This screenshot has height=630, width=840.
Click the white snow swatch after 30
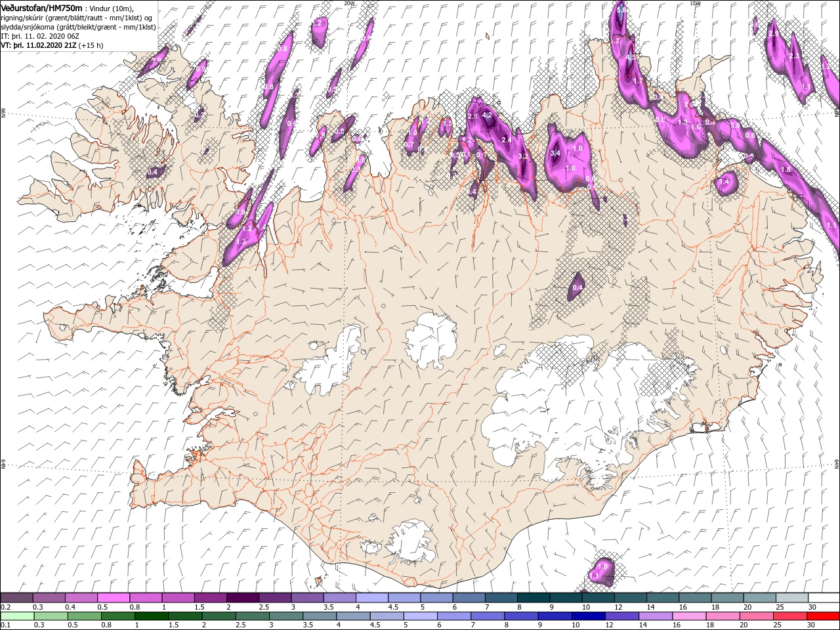(x=824, y=598)
